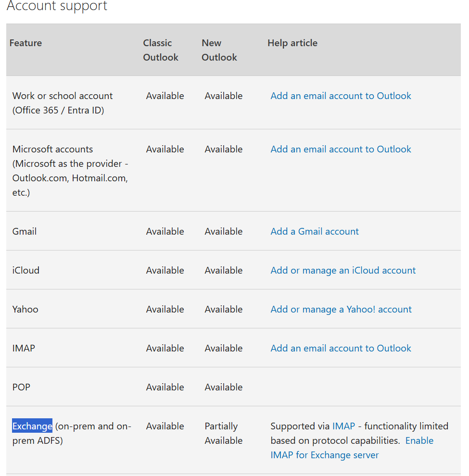The height and width of the screenshot is (476, 469).
Task: Open Add an email account link in IMAP row
Action: click(341, 348)
